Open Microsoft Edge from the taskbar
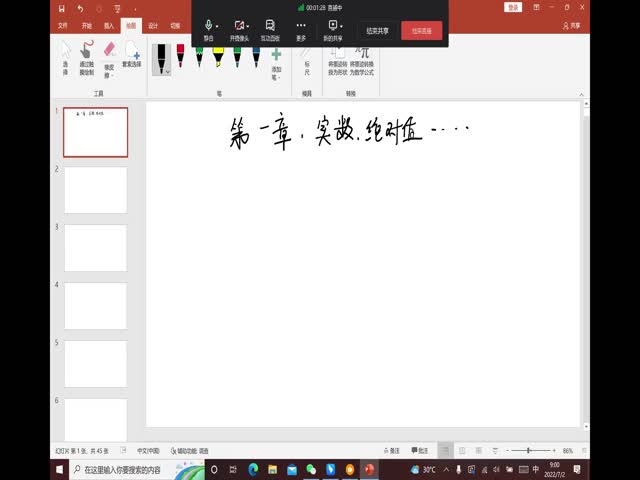This screenshot has height=480, width=640. pos(253,469)
